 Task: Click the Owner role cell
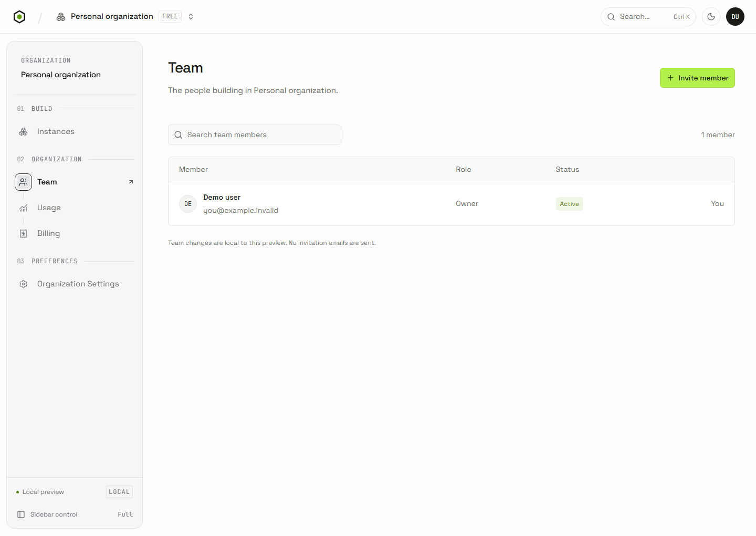pyautogui.click(x=467, y=204)
